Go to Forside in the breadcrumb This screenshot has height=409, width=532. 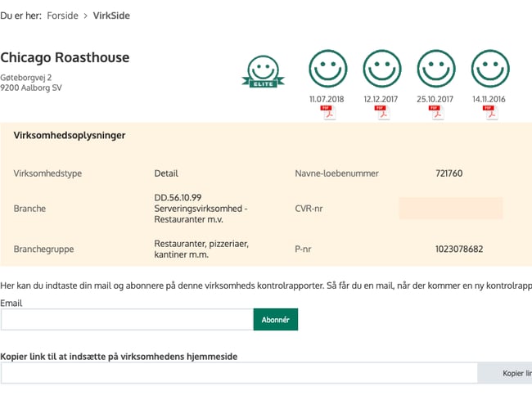pyautogui.click(x=62, y=16)
